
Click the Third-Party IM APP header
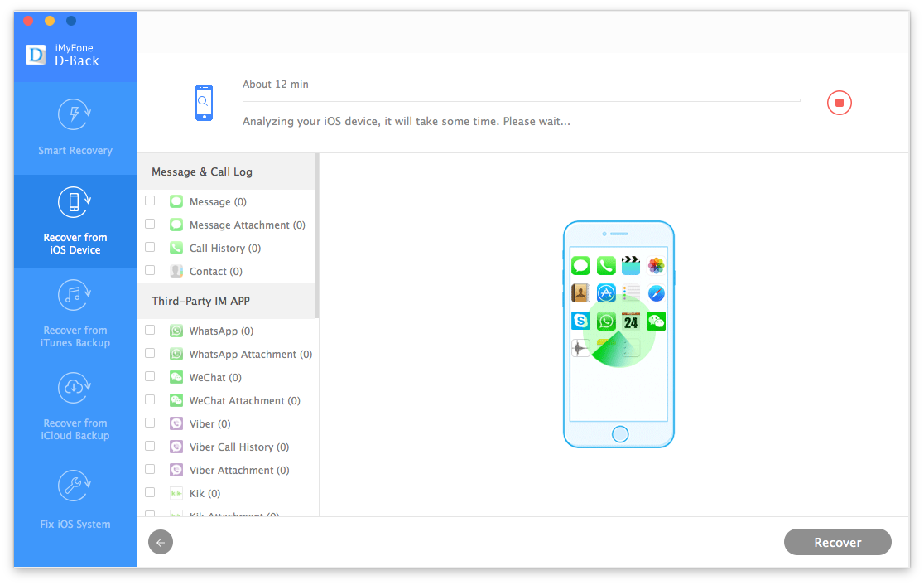(226, 301)
